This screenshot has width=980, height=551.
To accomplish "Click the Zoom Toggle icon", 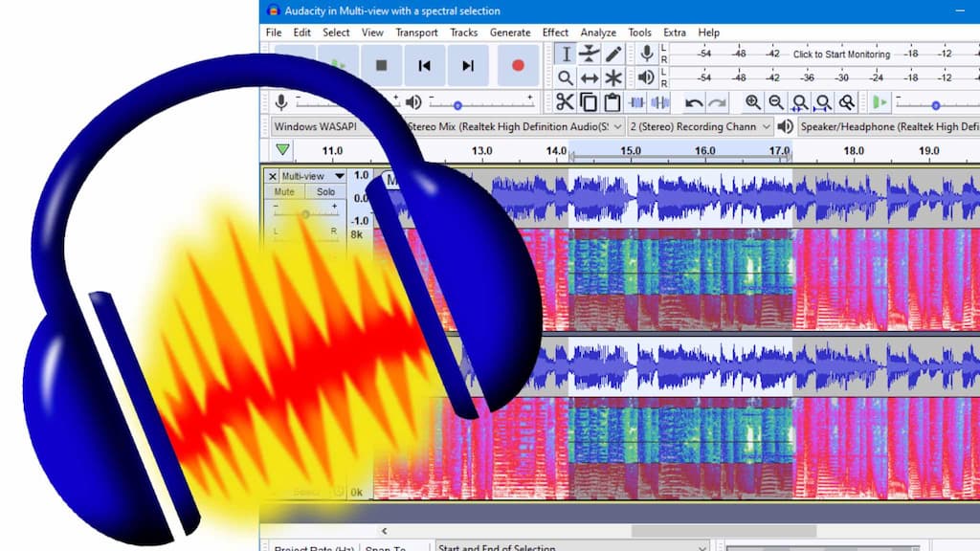I will point(846,102).
